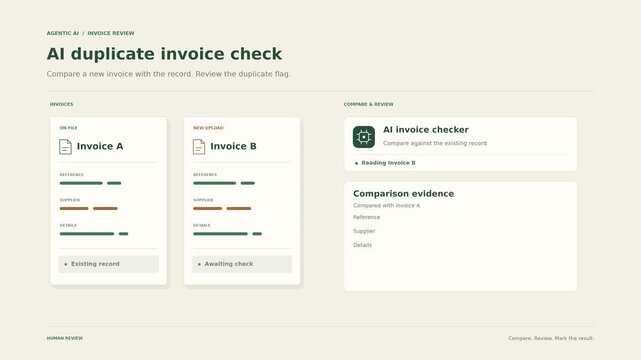Click the Invoice A document icon
The height and width of the screenshot is (360, 641).
[x=65, y=147]
